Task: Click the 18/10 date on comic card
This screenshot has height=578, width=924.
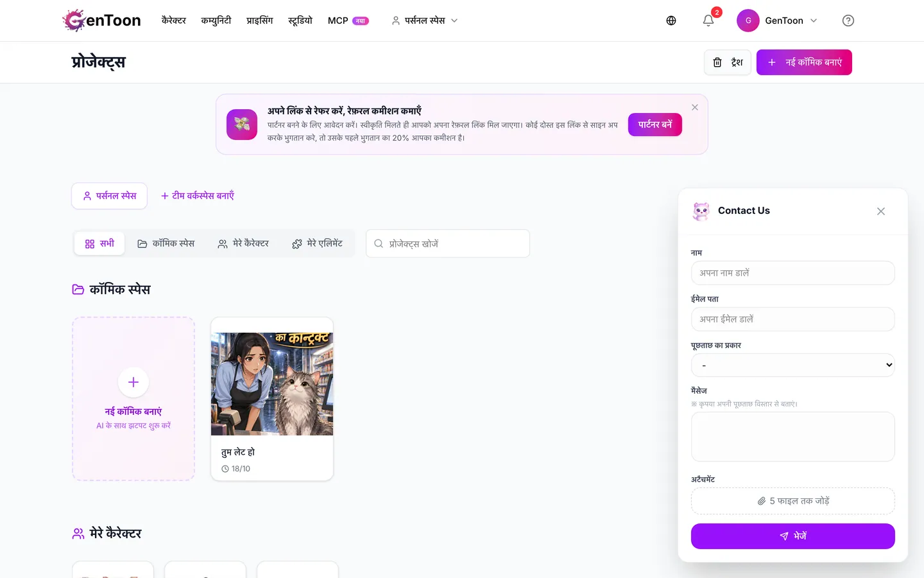Action: (x=236, y=469)
